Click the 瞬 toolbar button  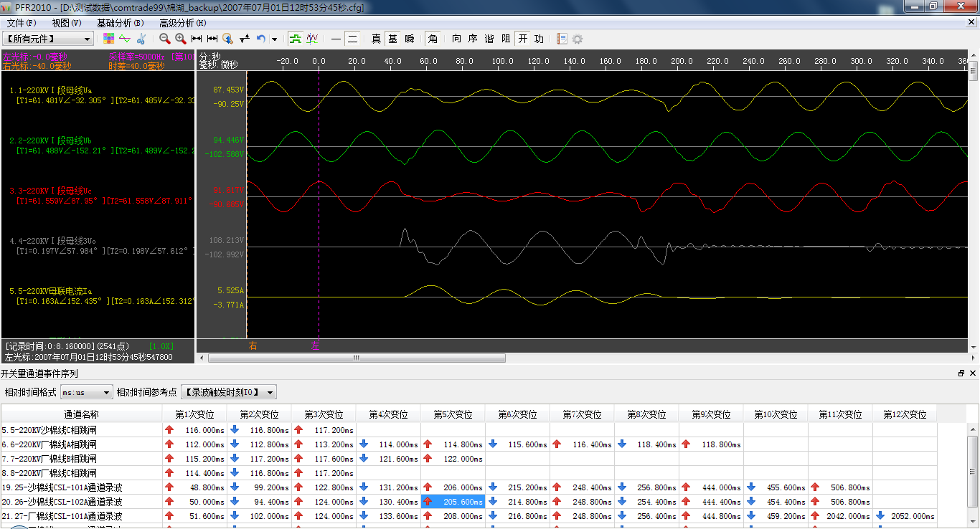(x=409, y=39)
